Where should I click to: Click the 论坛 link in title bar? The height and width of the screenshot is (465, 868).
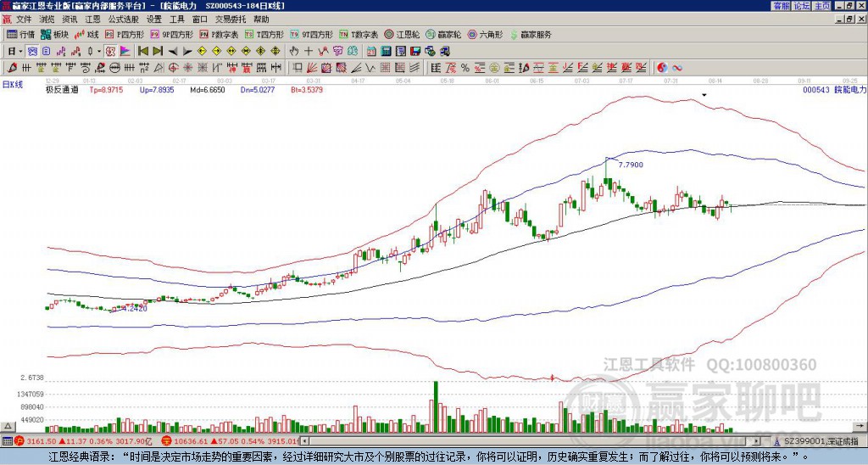pos(802,6)
